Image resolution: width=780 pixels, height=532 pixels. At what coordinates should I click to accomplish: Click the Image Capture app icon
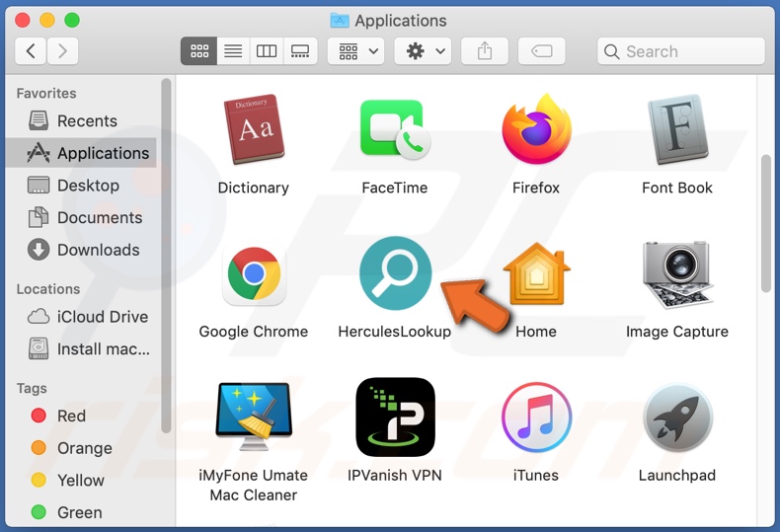point(676,275)
